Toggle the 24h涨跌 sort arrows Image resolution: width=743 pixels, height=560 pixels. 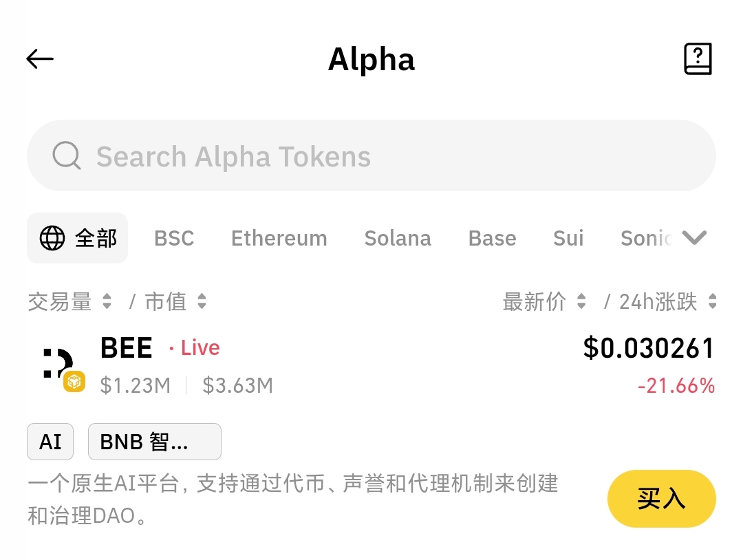[x=712, y=301]
